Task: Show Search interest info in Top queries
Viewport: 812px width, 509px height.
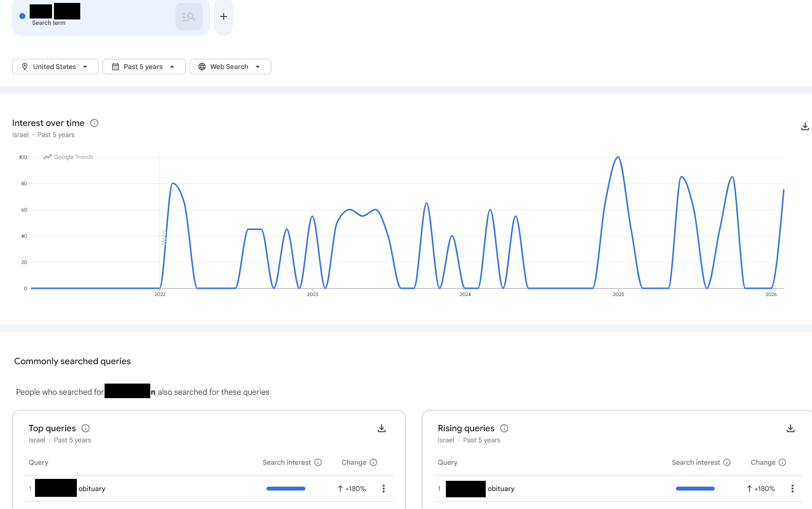Action: click(x=318, y=462)
